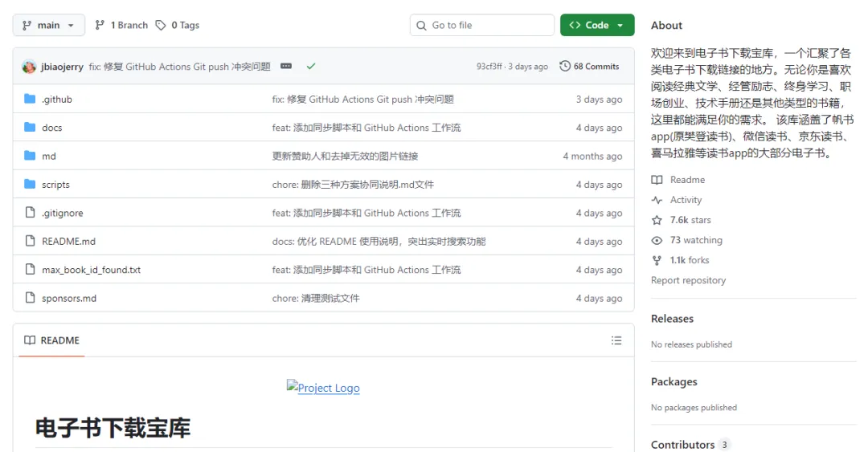Click the 0 Tags link
The height and width of the screenshot is (452, 868).
tap(178, 25)
